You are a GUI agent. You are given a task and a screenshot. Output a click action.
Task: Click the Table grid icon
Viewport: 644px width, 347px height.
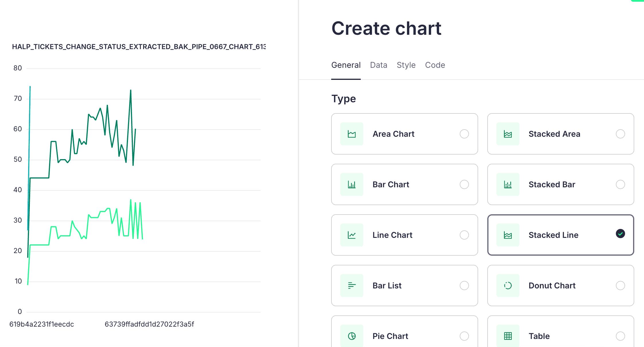(x=508, y=336)
